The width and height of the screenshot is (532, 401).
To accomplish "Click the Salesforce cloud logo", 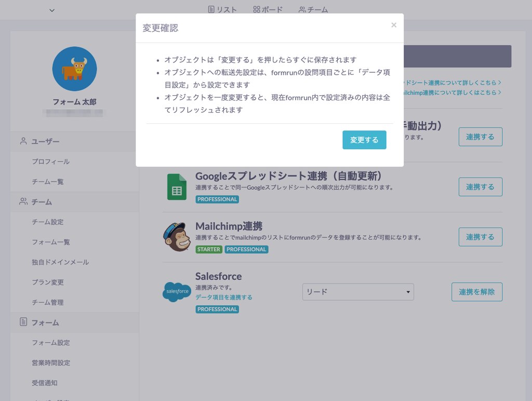I will pos(177,292).
